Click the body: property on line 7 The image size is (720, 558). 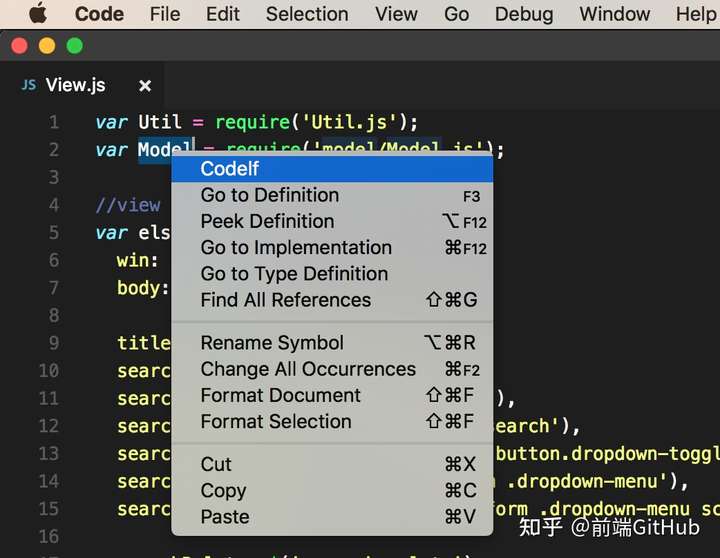(x=143, y=288)
